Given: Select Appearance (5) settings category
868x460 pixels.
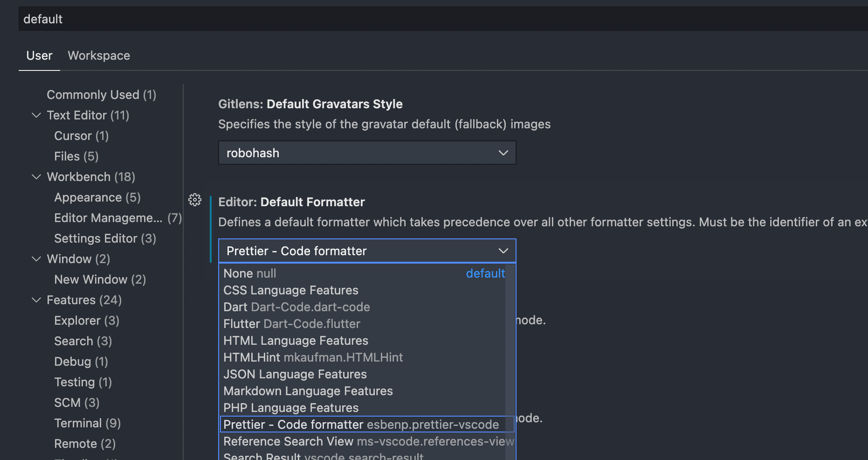Looking at the screenshot, I should click(x=97, y=197).
